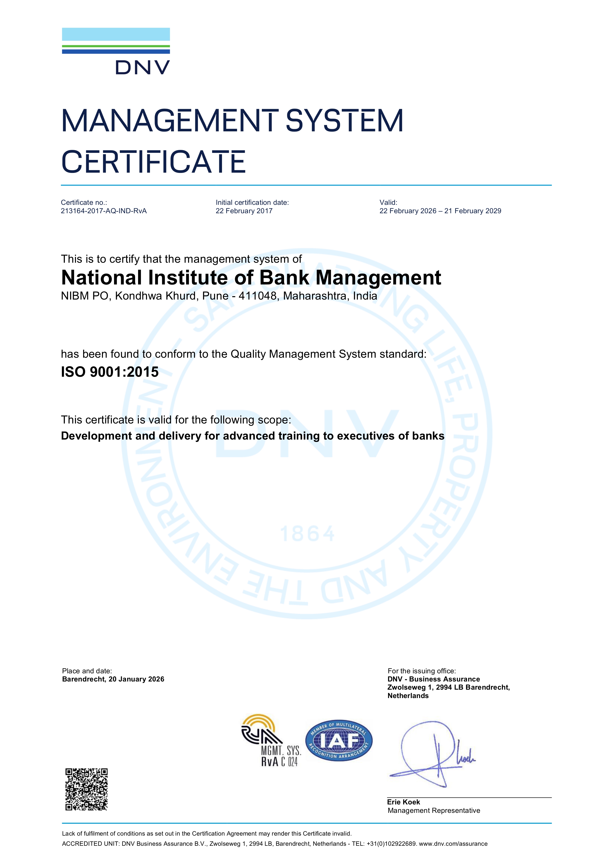
Task: Click the certificate number 213164-2017-AQ-IND-RvA
Action: point(104,211)
